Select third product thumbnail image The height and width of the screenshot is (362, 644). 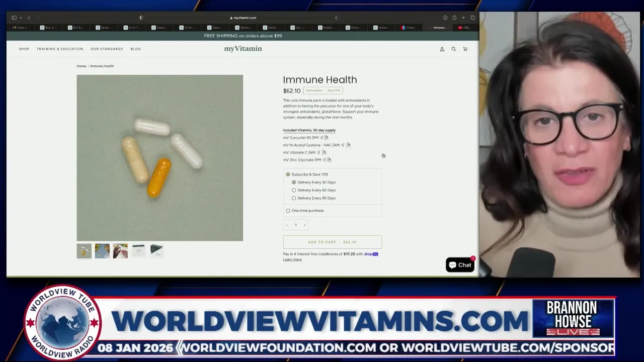(120, 251)
